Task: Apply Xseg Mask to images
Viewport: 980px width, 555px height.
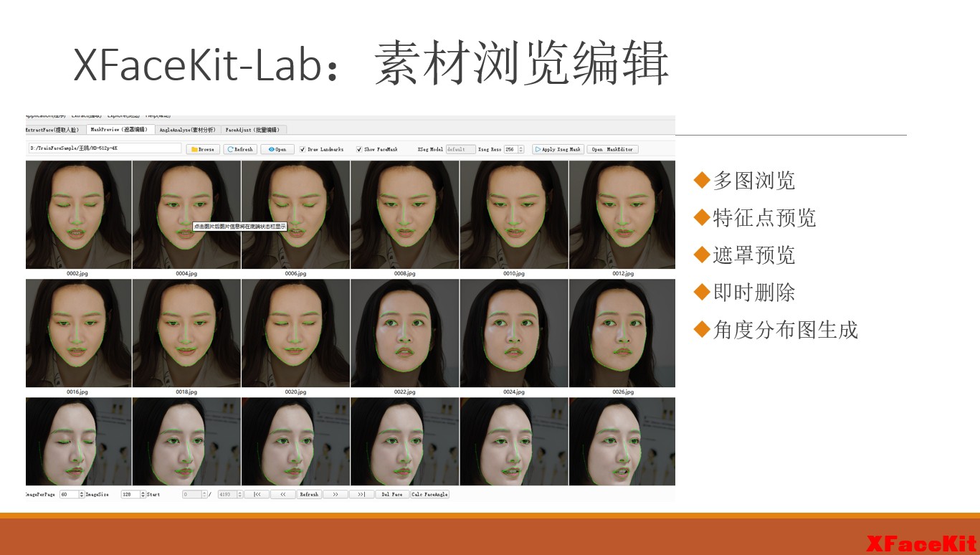Action: tap(558, 149)
